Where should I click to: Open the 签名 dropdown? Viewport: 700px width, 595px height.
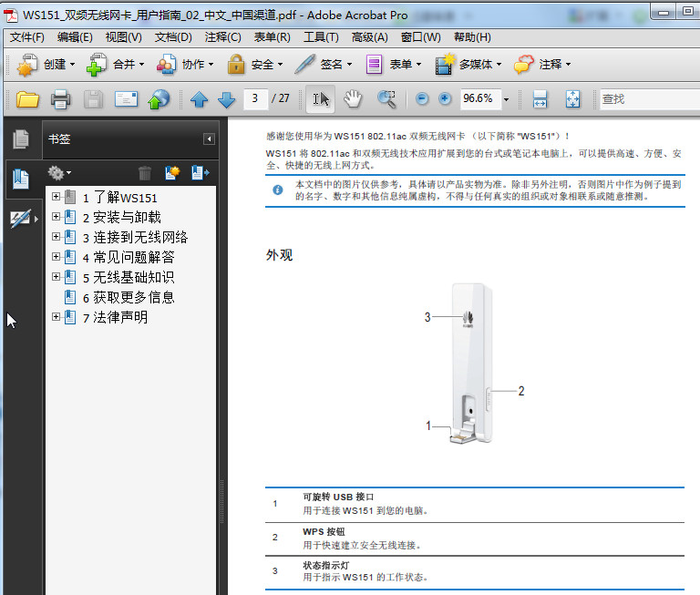(x=324, y=65)
